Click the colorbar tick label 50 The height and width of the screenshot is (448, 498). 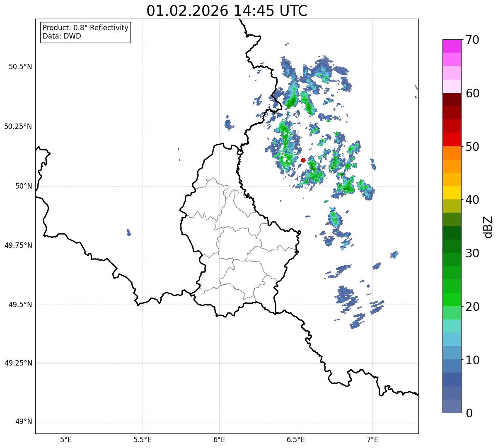coord(473,147)
